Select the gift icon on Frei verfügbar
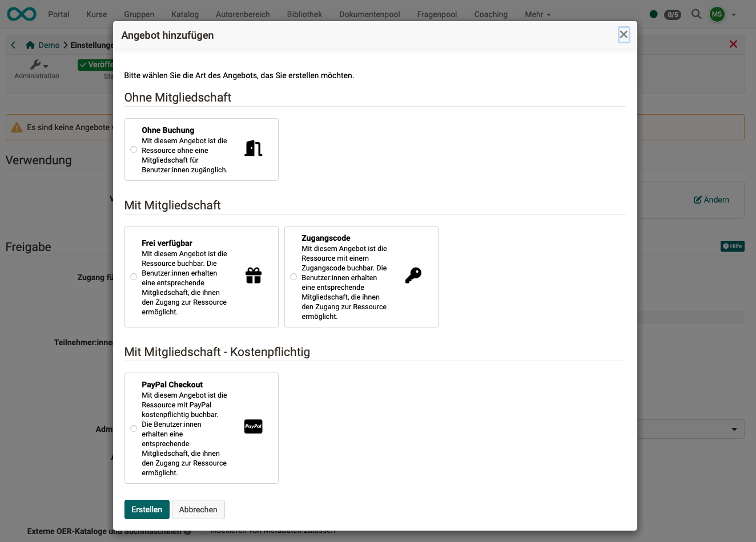This screenshot has height=542, width=756. point(253,274)
